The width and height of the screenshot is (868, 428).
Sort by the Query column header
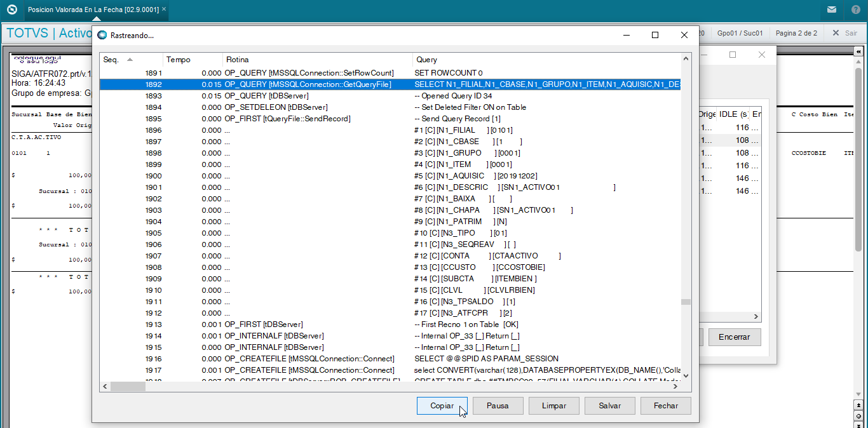pos(546,60)
